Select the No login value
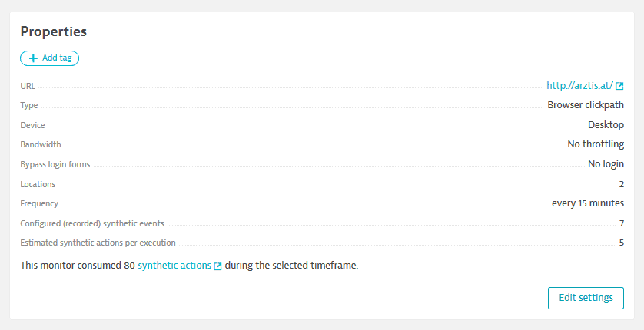644x330 pixels. click(x=606, y=164)
